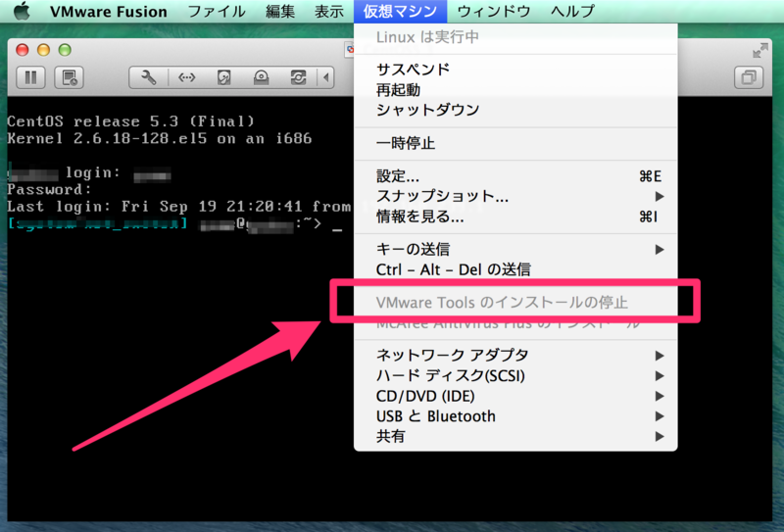Open the ヘルプ menu

(572, 12)
